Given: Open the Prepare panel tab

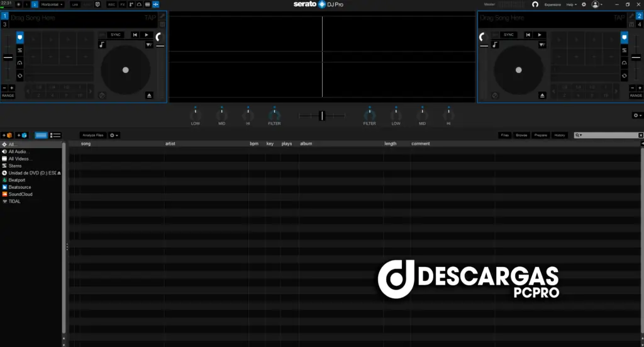Looking at the screenshot, I should (541, 135).
